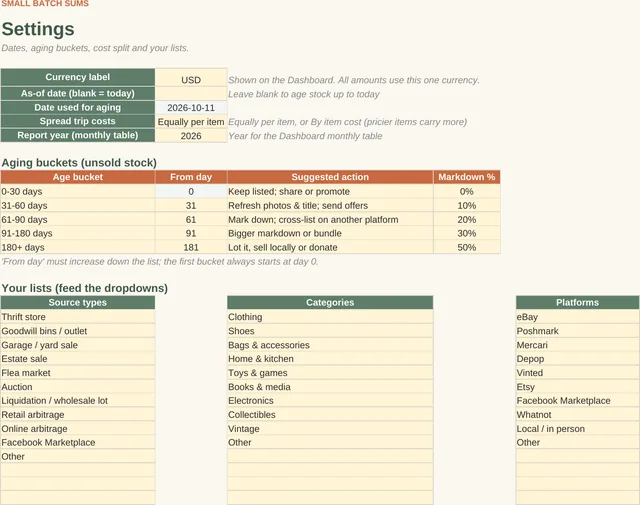Select the Estate sale source row
Viewport: 640px width, 505px height.
pyautogui.click(x=78, y=359)
